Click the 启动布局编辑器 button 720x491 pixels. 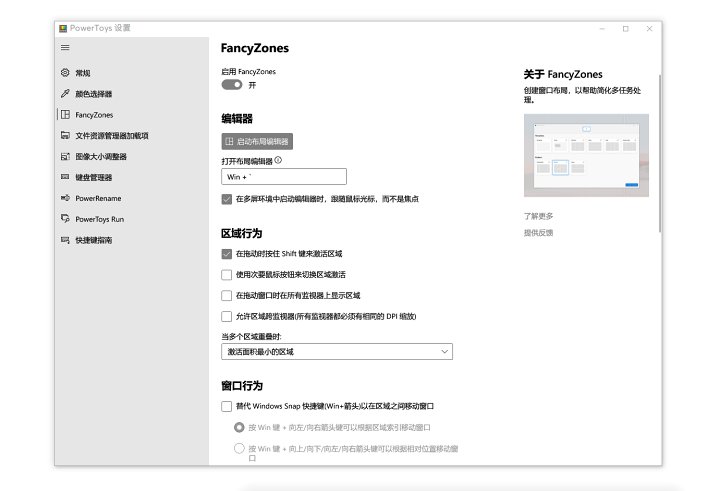pos(257,142)
